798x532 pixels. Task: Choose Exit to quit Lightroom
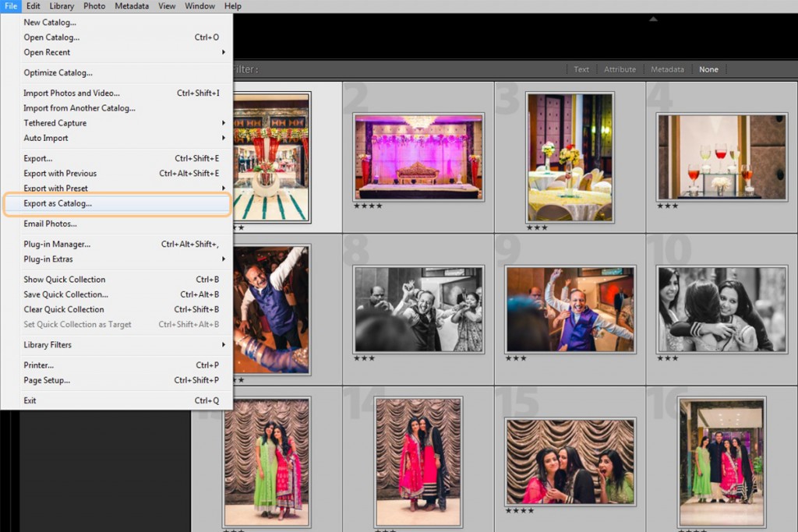[30, 401]
